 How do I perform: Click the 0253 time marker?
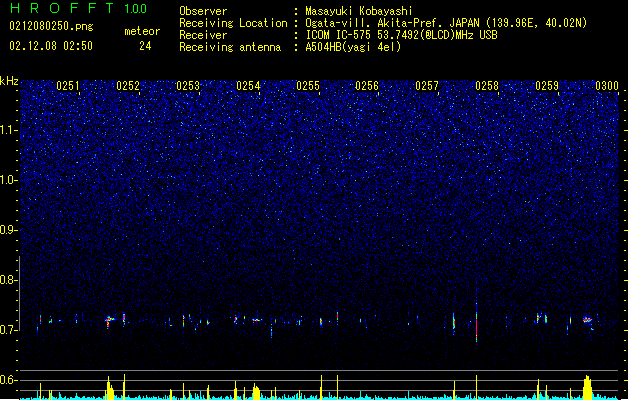click(188, 86)
